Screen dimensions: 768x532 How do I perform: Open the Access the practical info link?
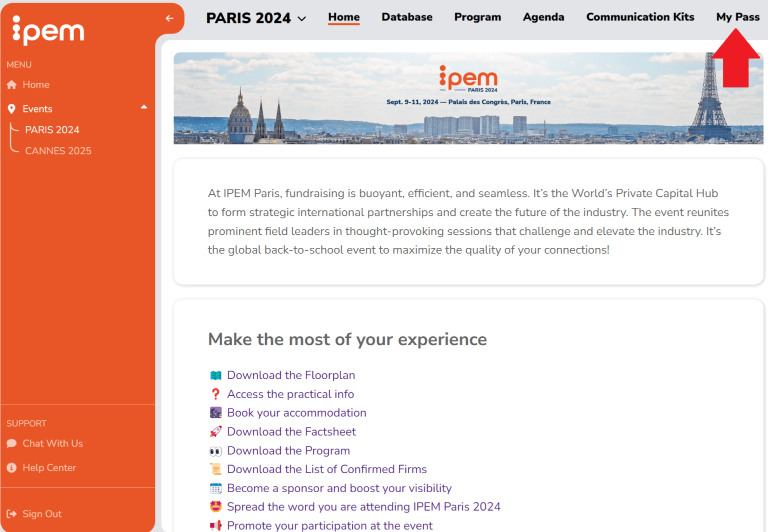point(290,394)
